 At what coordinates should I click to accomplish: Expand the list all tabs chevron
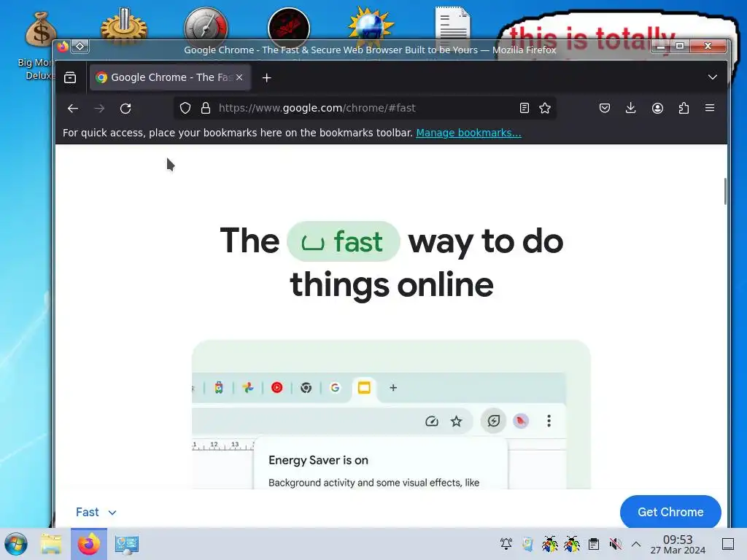[x=713, y=77]
